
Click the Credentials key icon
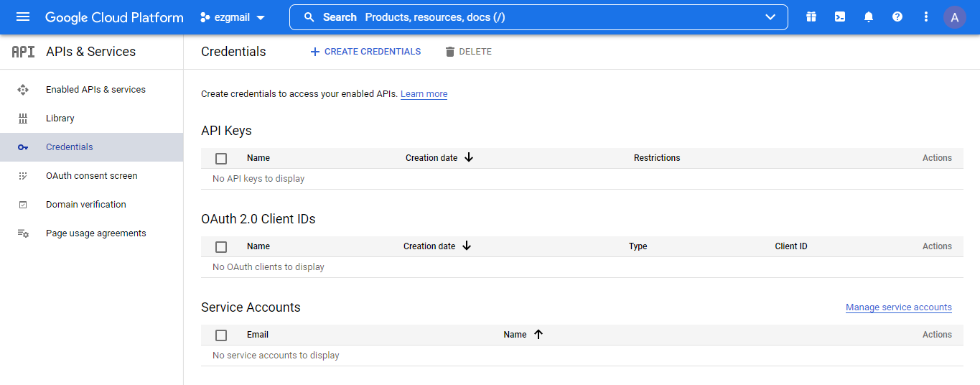coord(23,147)
